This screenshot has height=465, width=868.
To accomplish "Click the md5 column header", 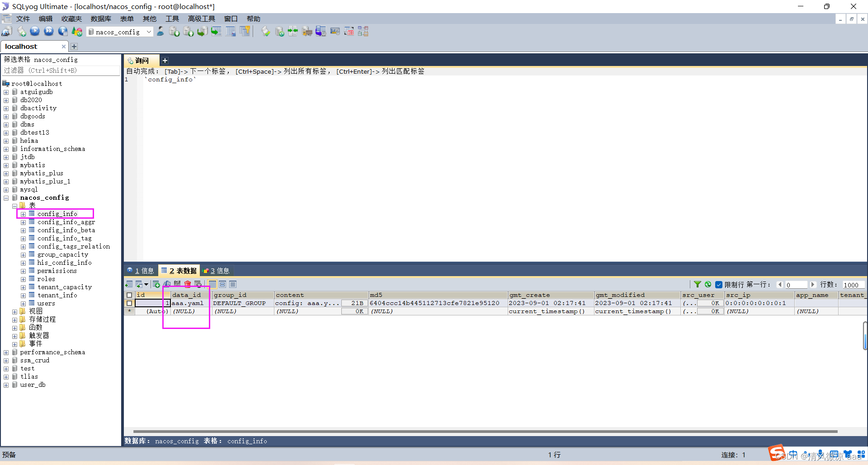I will [438, 295].
